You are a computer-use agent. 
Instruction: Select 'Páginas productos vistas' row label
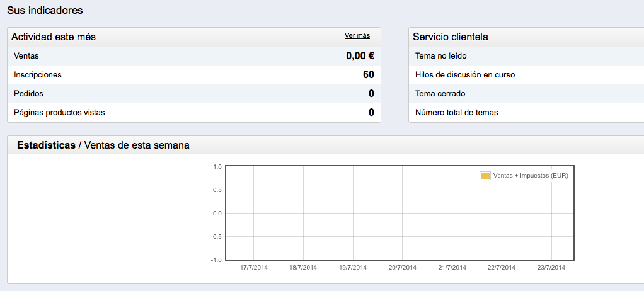(x=59, y=113)
